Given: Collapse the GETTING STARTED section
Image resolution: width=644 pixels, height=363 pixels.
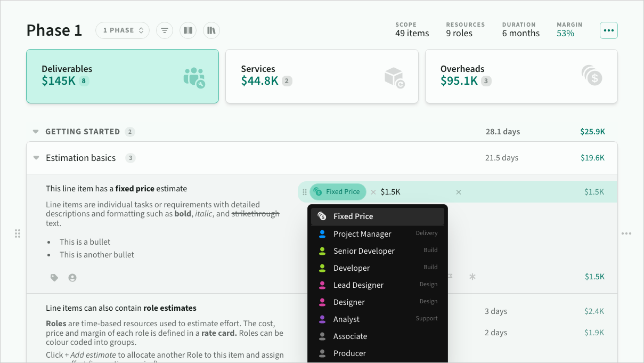Looking at the screenshot, I should (x=36, y=132).
